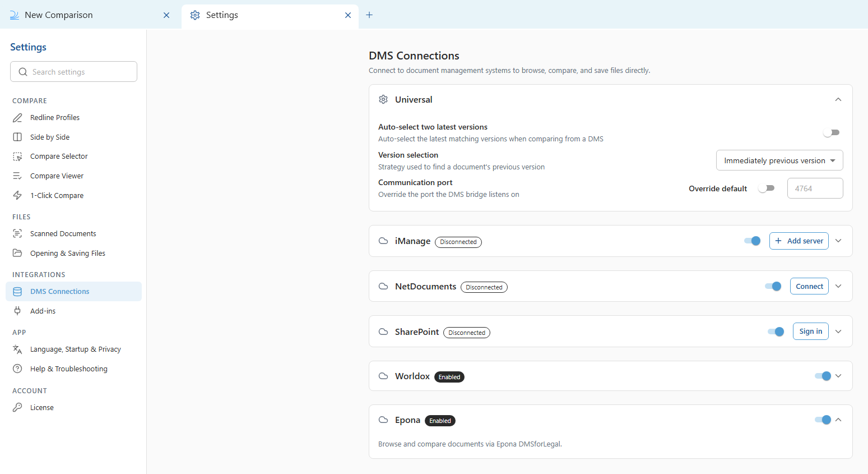Click the Worldox cloud icon
The image size is (868, 474).
[x=383, y=376]
